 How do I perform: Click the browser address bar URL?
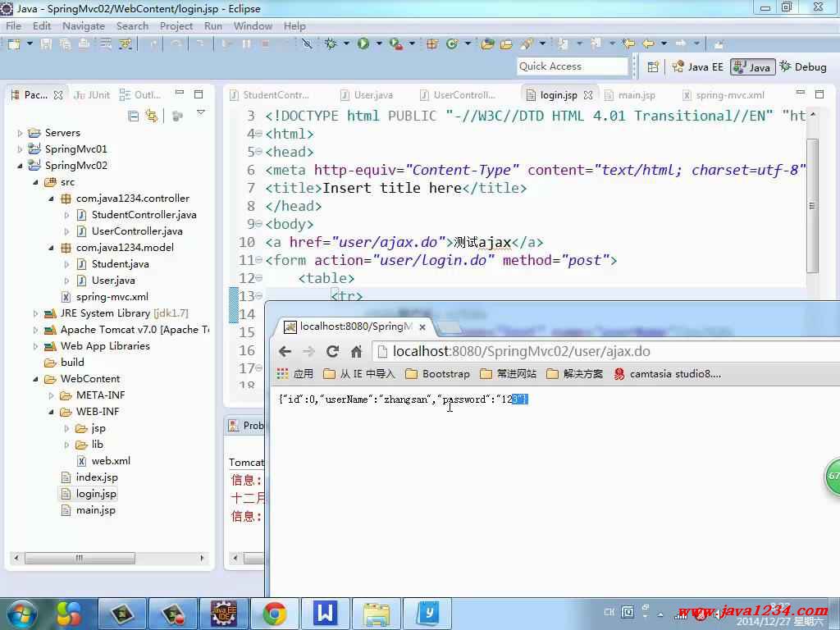point(521,351)
